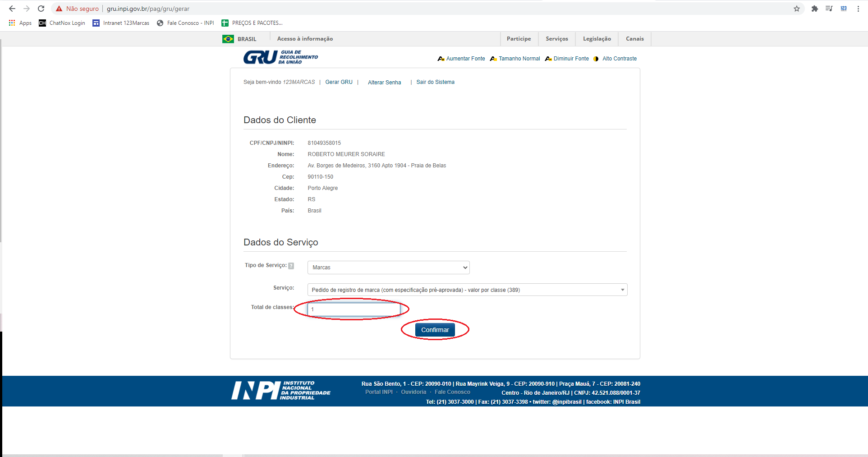
Task: Open the Canais menu
Action: coord(634,39)
